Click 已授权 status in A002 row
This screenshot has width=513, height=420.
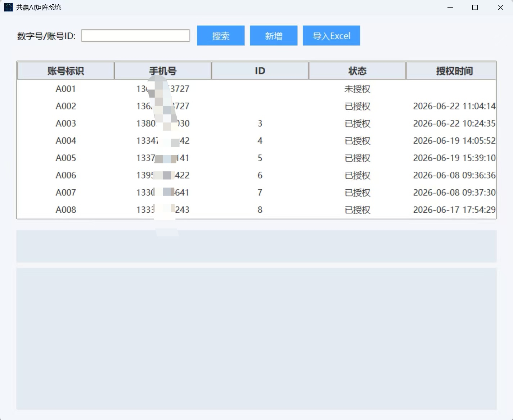(x=357, y=106)
